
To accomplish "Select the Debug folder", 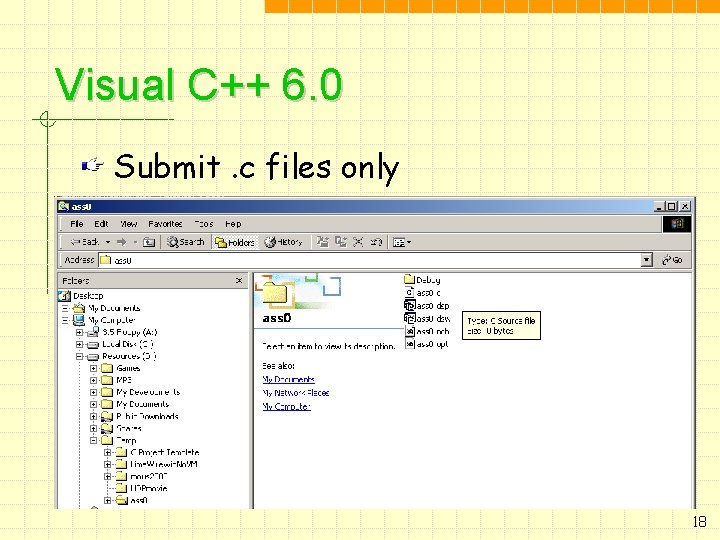I will (422, 280).
